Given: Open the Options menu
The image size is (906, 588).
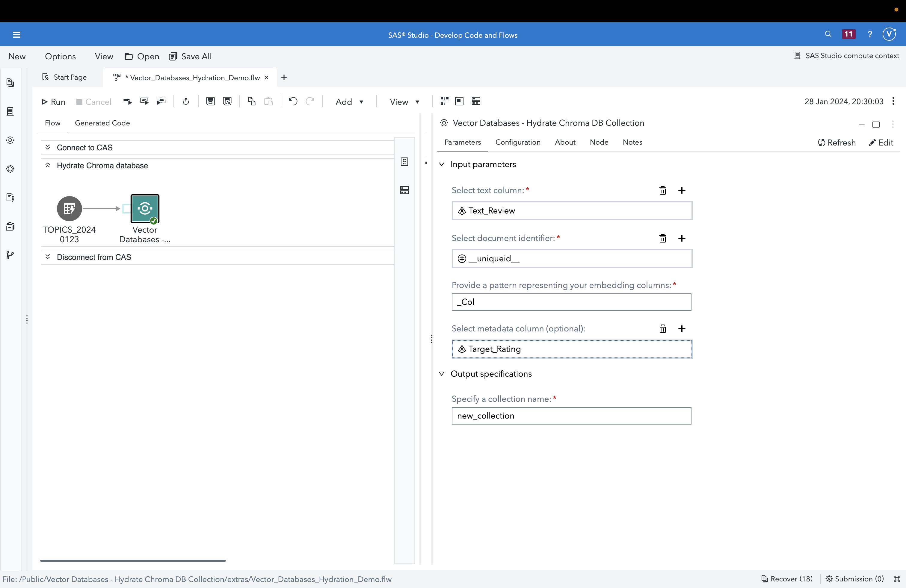Looking at the screenshot, I should pos(60,56).
